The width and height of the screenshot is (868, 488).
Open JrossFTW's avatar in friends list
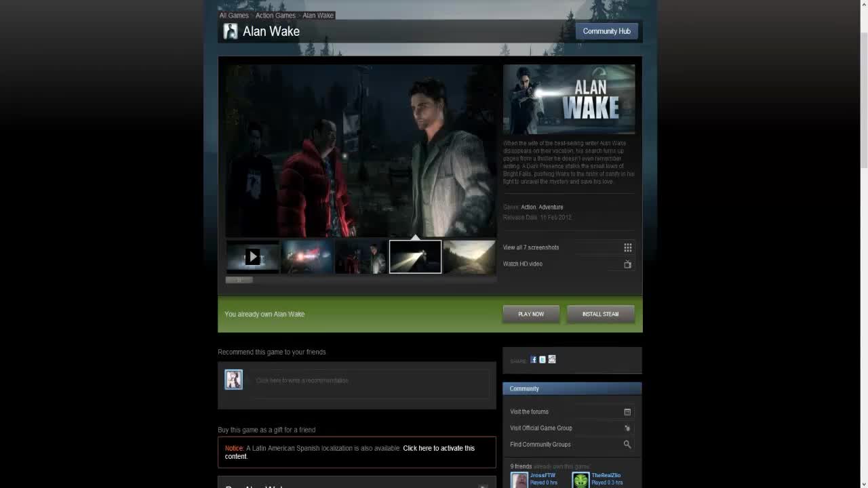click(519, 480)
